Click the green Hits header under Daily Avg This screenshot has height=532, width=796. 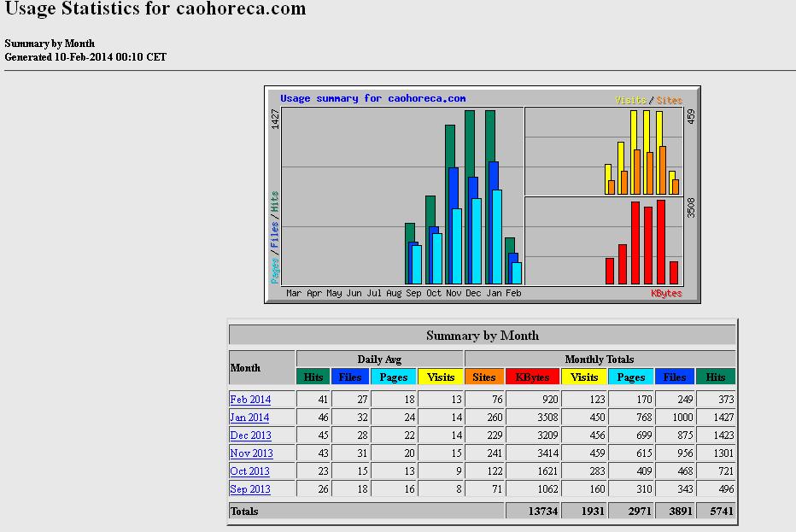tap(313, 377)
